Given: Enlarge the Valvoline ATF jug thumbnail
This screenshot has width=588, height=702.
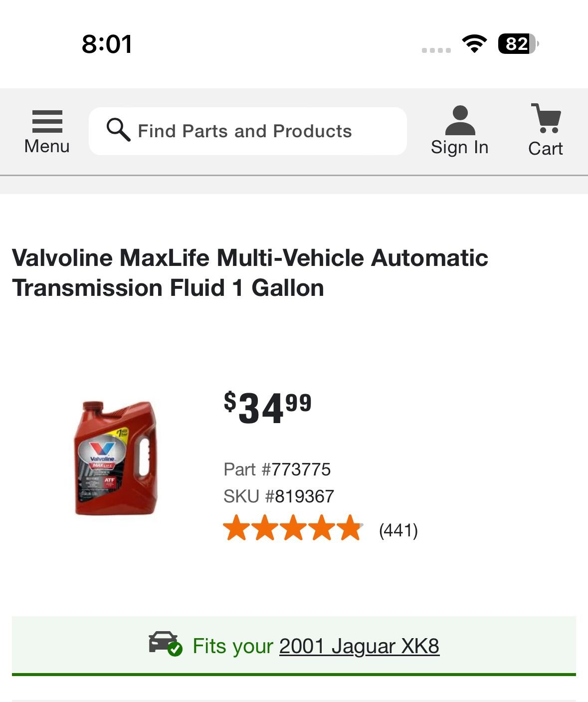Looking at the screenshot, I should 116,458.
